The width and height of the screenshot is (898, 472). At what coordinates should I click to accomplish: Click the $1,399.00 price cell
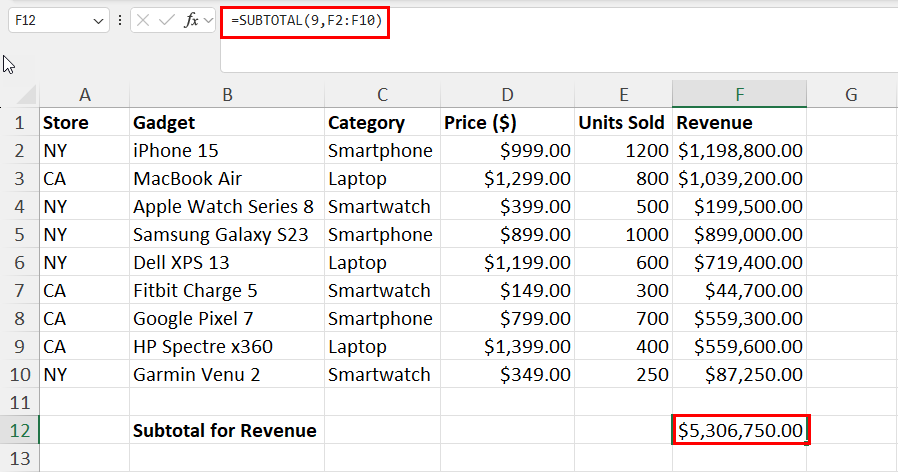[x=507, y=347]
